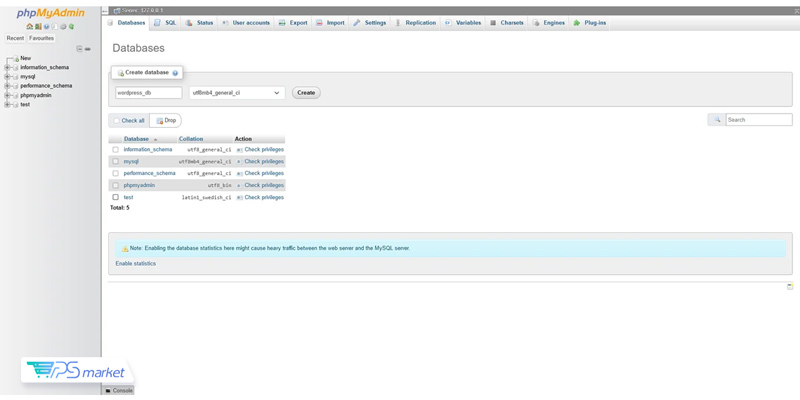Open navigation panel settings gear icon
Screen dimensions: 800x400
[63, 27]
